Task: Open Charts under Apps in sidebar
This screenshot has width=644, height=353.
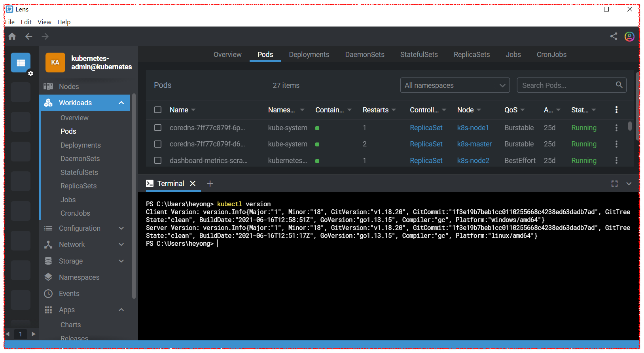Action: [x=70, y=325]
